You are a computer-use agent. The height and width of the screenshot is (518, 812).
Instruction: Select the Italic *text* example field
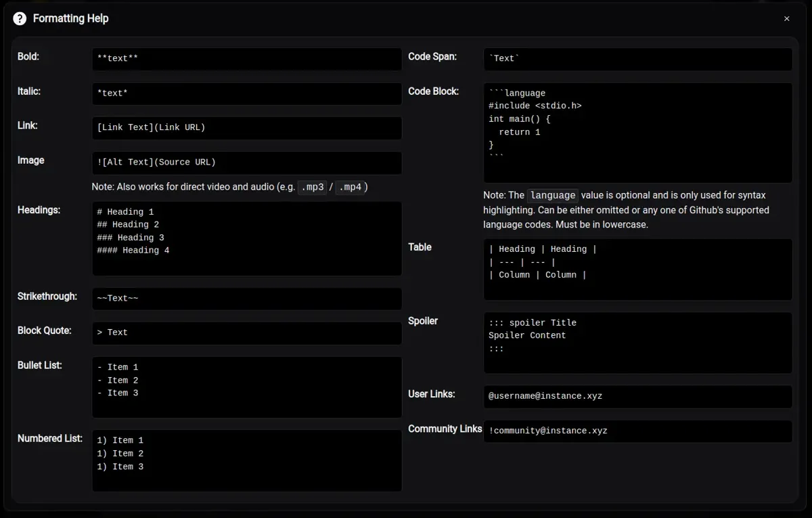[x=247, y=93]
